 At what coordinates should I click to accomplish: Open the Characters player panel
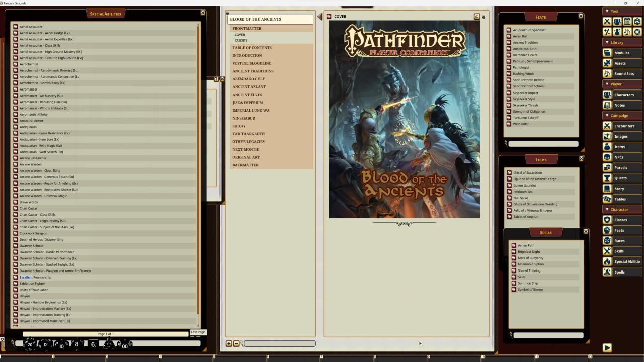click(625, 95)
